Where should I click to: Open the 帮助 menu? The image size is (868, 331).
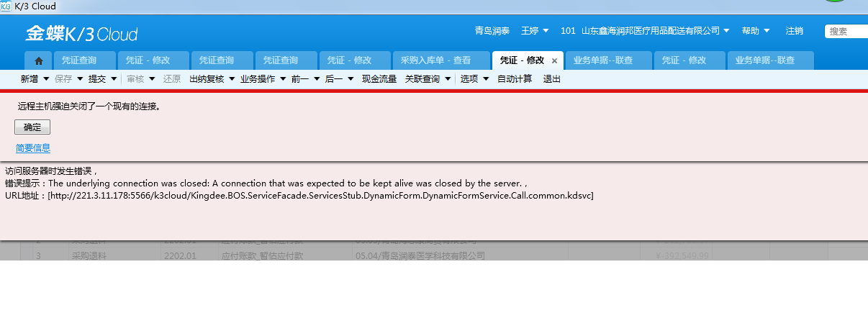tap(756, 31)
